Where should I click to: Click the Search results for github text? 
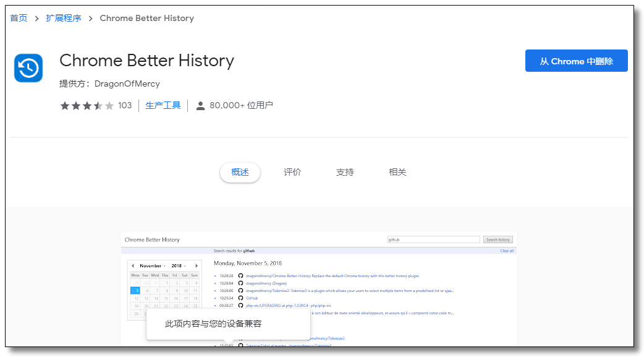tap(234, 251)
